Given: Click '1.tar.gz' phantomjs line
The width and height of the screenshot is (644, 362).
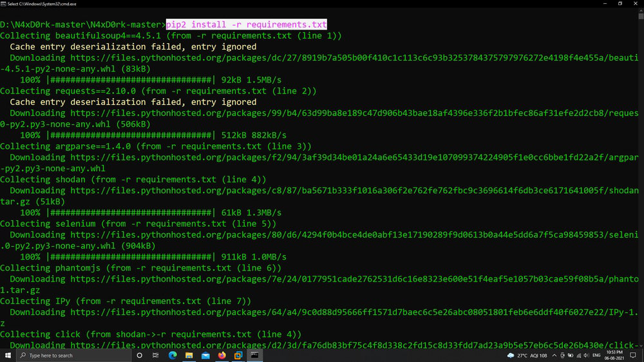Looking at the screenshot, I should 20,290.
